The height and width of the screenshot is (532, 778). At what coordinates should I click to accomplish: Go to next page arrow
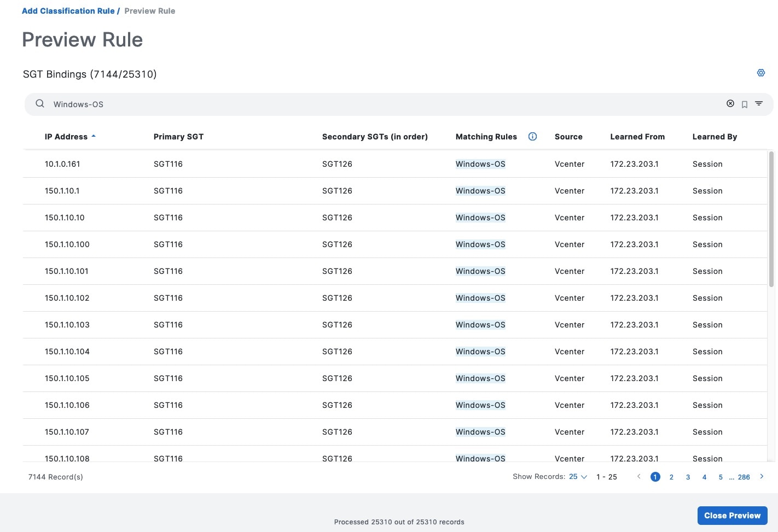tap(762, 477)
